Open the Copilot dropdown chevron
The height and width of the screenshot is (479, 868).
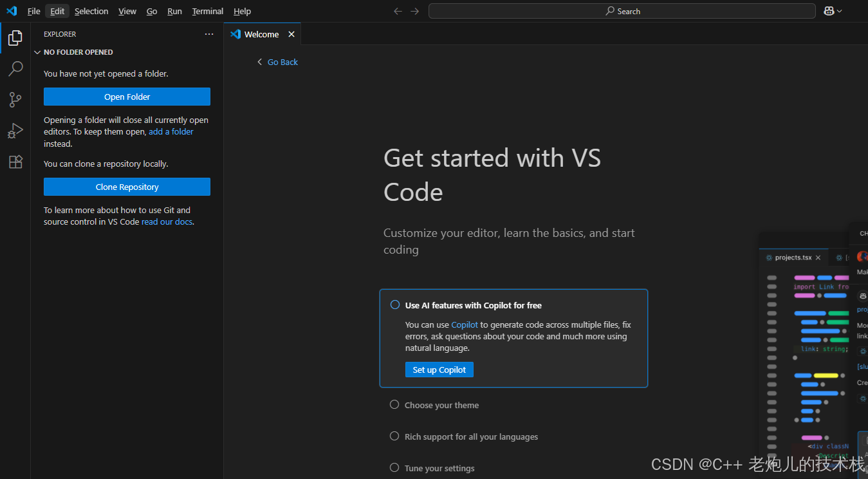pyautogui.click(x=840, y=11)
